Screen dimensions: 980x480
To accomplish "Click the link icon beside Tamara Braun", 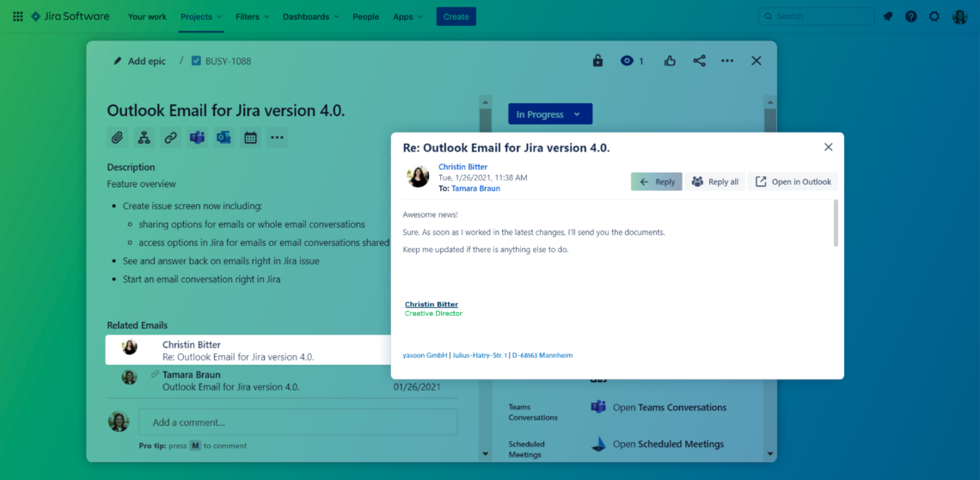I will coord(155,374).
